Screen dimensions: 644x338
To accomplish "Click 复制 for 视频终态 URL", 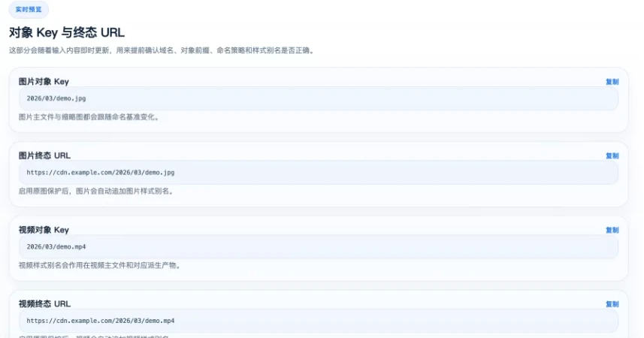I will pyautogui.click(x=612, y=304).
